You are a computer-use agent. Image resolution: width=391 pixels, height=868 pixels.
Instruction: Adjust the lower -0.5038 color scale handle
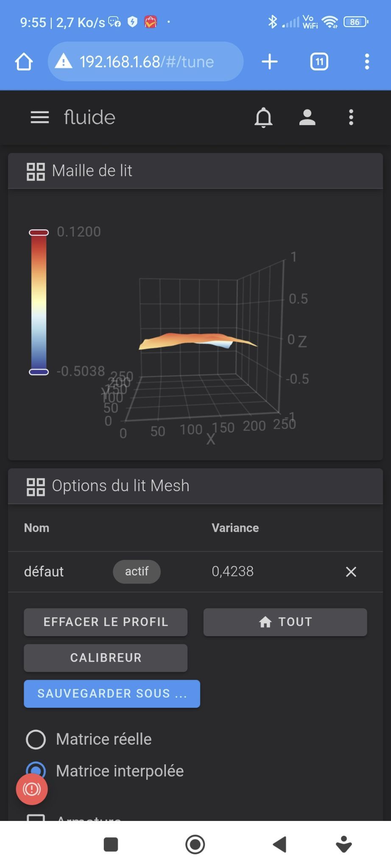[39, 372]
